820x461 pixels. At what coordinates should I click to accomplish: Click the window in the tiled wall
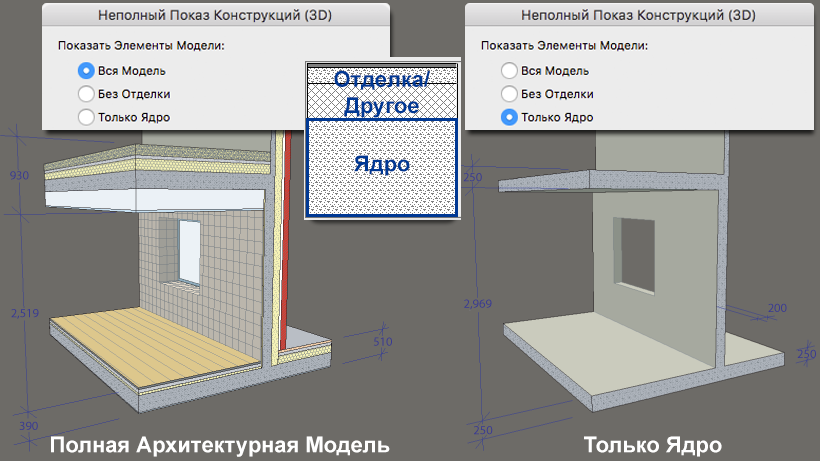coord(189,253)
